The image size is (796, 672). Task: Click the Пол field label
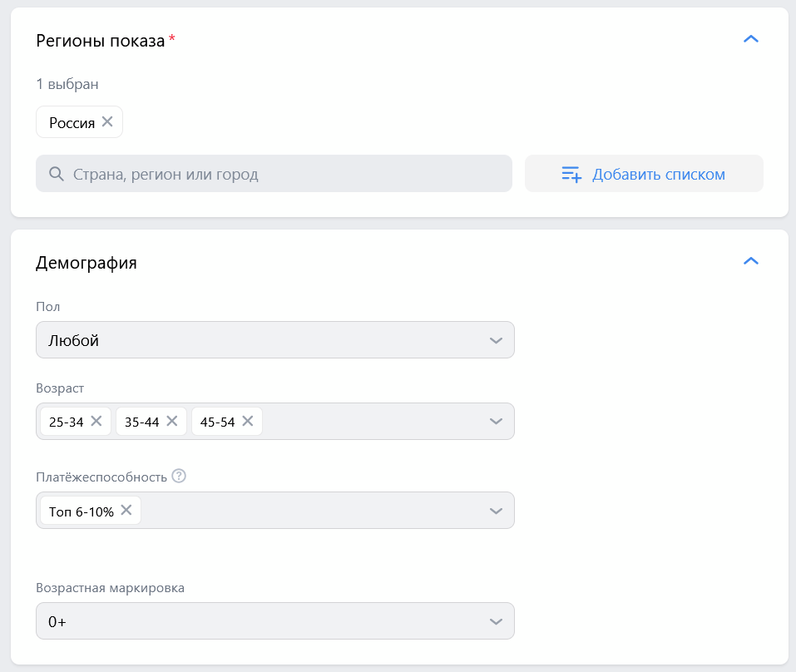(x=48, y=307)
